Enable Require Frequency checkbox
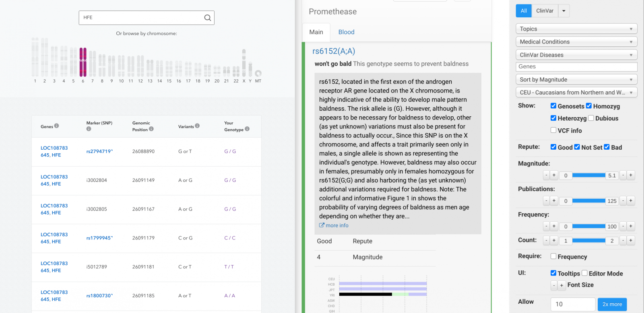The height and width of the screenshot is (313, 644). point(553,256)
